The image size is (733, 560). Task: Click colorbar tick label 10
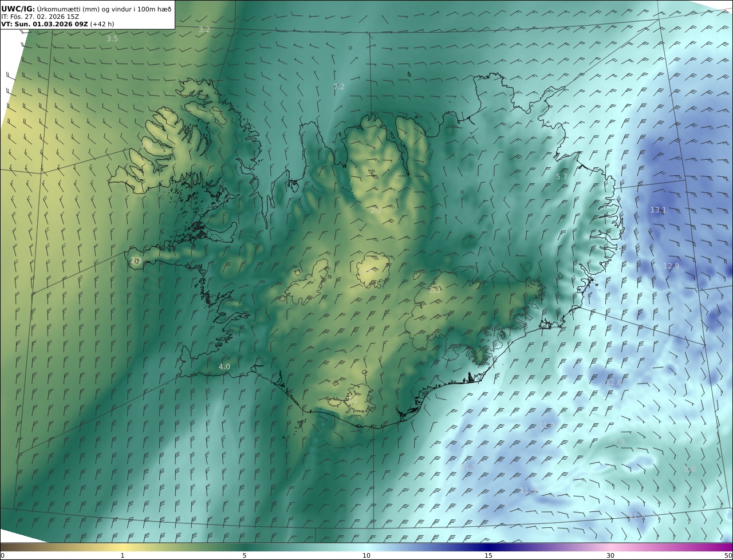click(x=366, y=555)
